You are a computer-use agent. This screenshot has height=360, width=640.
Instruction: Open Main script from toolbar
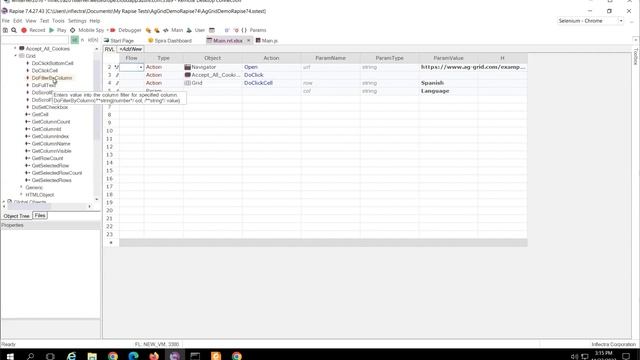[173, 30]
